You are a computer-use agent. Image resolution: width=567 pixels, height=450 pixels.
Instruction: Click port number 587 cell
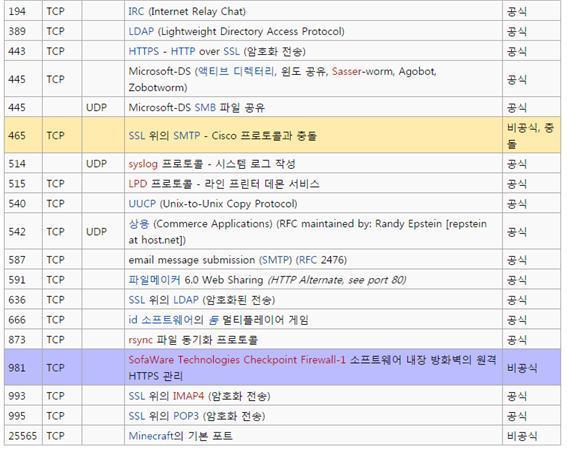pos(24,260)
